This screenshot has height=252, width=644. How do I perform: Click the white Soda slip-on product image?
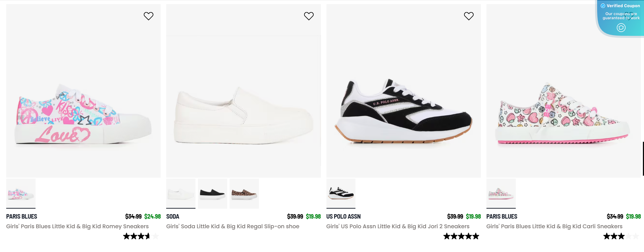click(x=243, y=114)
